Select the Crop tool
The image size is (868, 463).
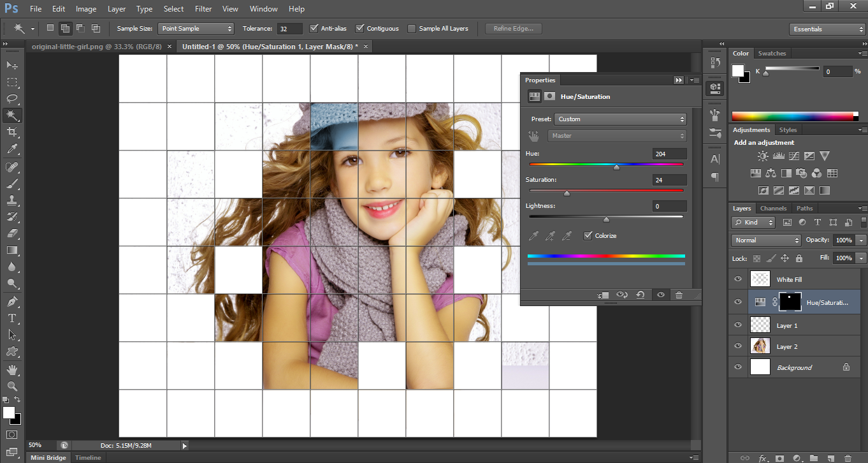pyautogui.click(x=13, y=131)
